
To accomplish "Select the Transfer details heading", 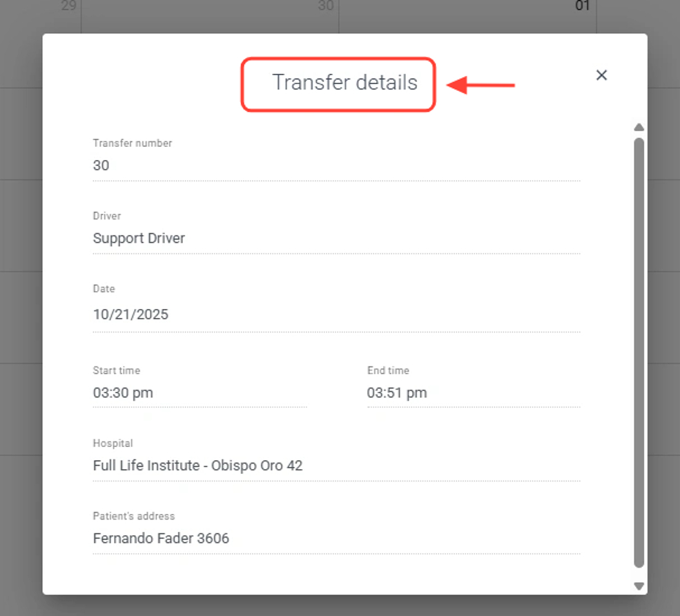I will (x=344, y=83).
